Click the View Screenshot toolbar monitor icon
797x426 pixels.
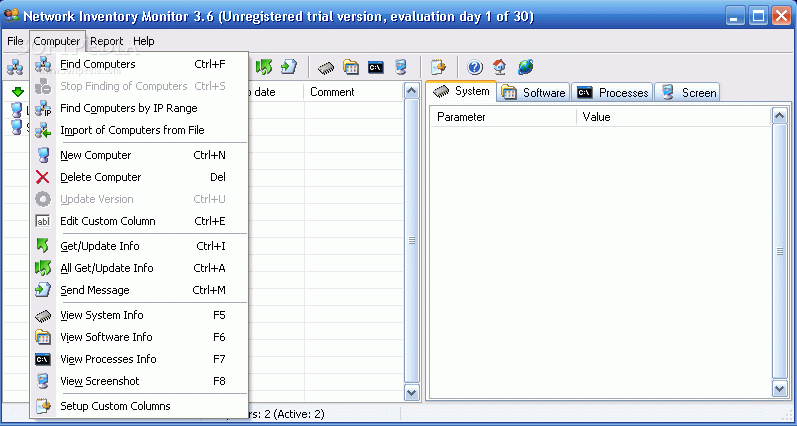401,67
